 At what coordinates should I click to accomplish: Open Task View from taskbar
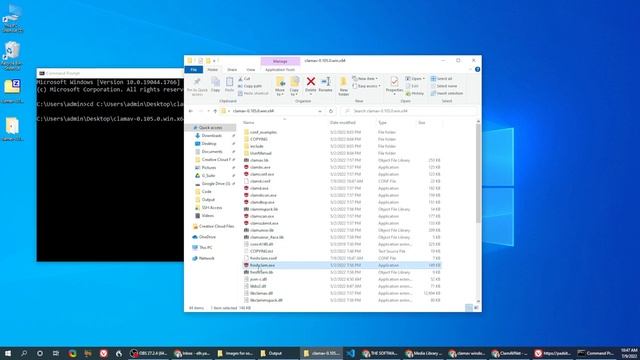coord(56,353)
